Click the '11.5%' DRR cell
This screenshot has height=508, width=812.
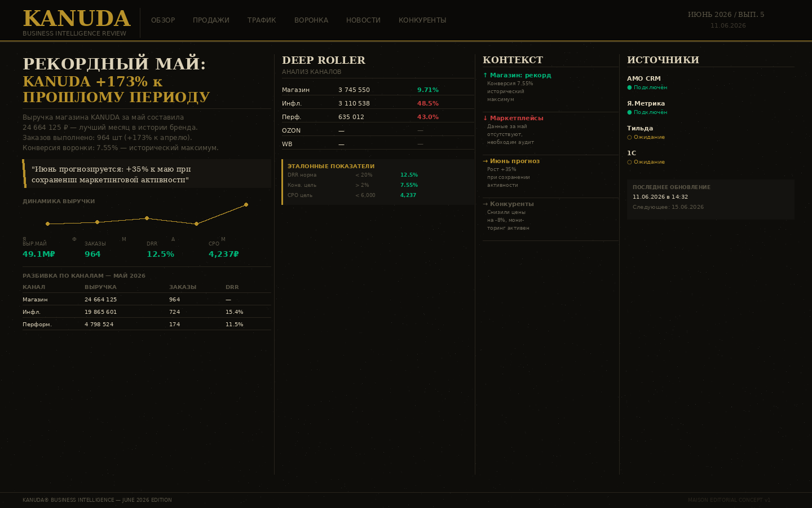tap(235, 325)
